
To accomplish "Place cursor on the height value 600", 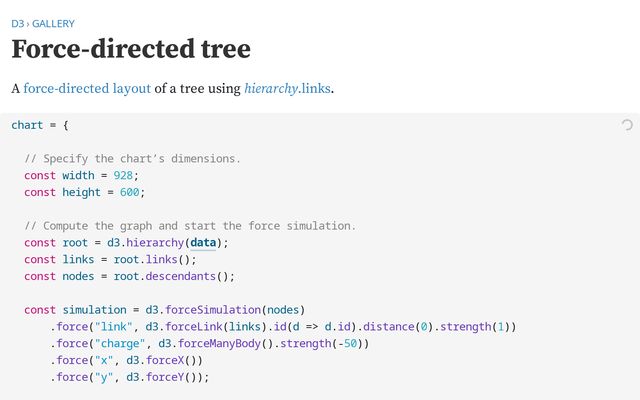I will pyautogui.click(x=131, y=192).
